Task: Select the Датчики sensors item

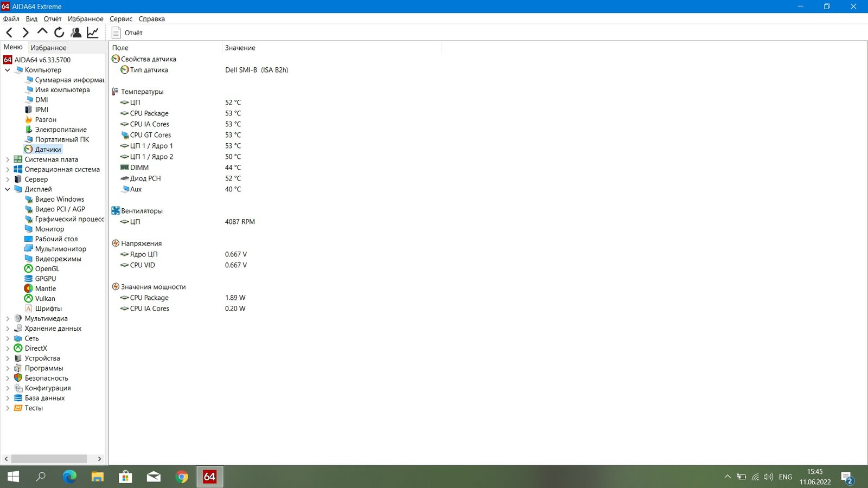Action: pyautogui.click(x=48, y=150)
